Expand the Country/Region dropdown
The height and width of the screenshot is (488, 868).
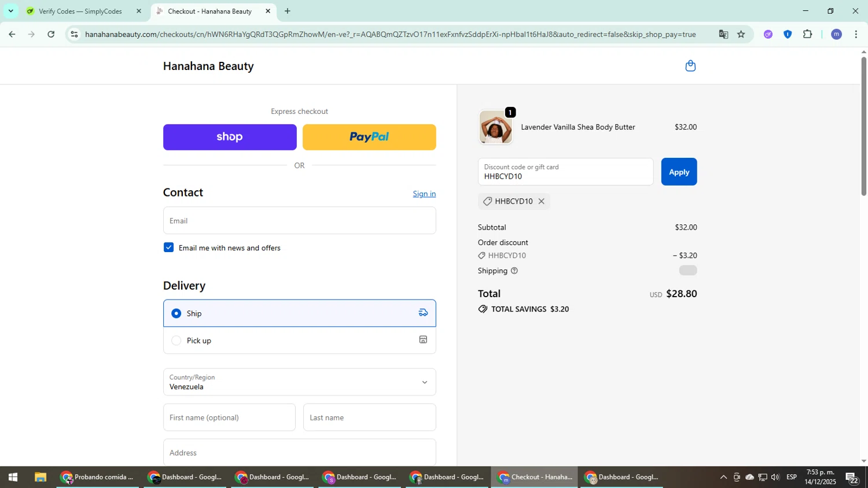click(299, 382)
